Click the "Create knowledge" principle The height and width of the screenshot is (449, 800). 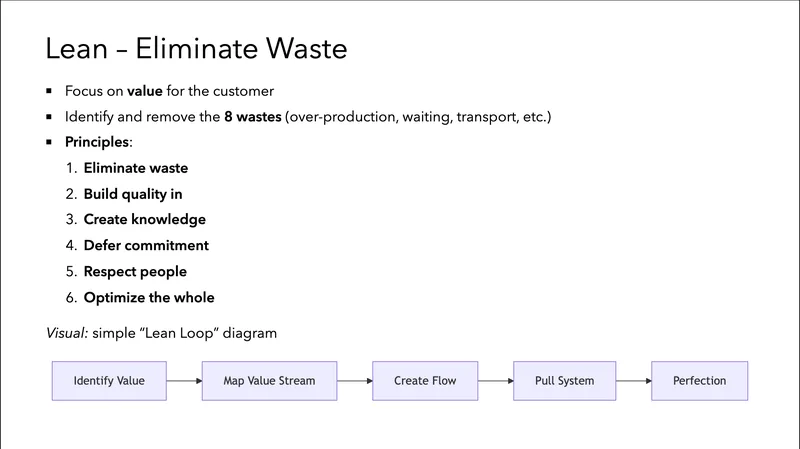point(144,220)
